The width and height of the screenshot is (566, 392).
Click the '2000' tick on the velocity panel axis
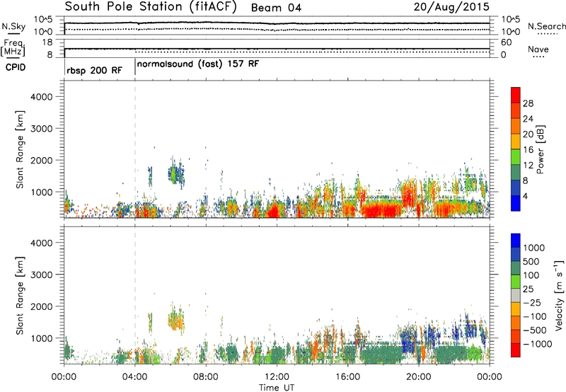(42, 306)
